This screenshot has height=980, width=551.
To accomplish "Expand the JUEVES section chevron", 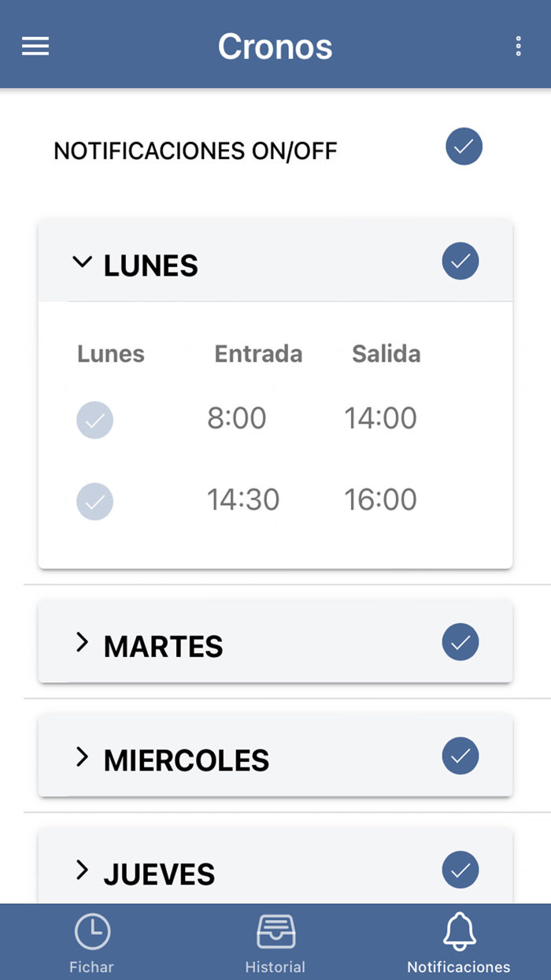I will [x=82, y=870].
